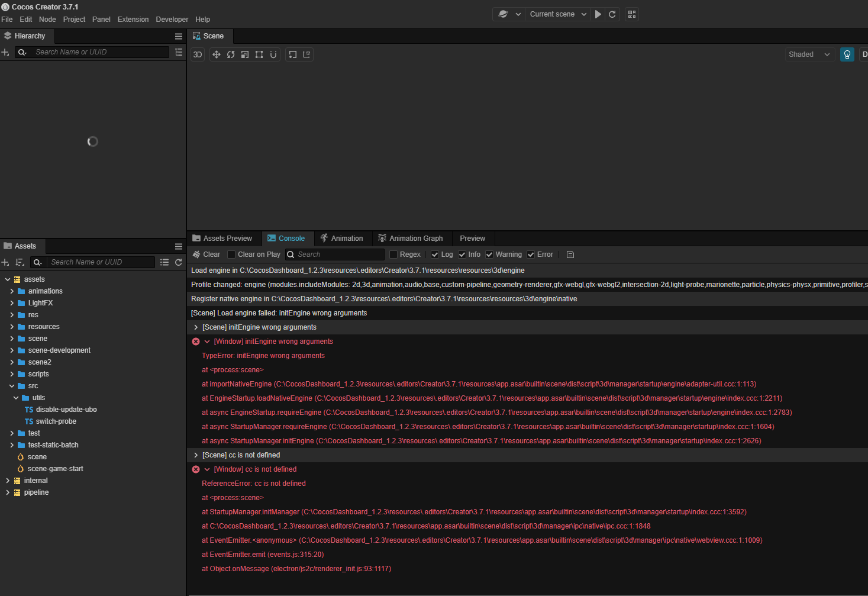Image resolution: width=868 pixels, height=596 pixels.
Task: Collapse the assets root folder
Action: point(8,279)
